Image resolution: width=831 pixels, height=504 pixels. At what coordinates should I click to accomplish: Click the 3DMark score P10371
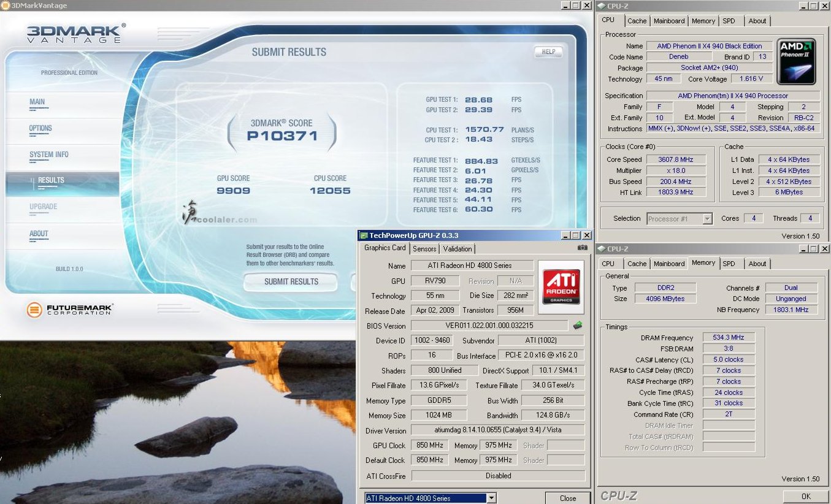(282, 136)
